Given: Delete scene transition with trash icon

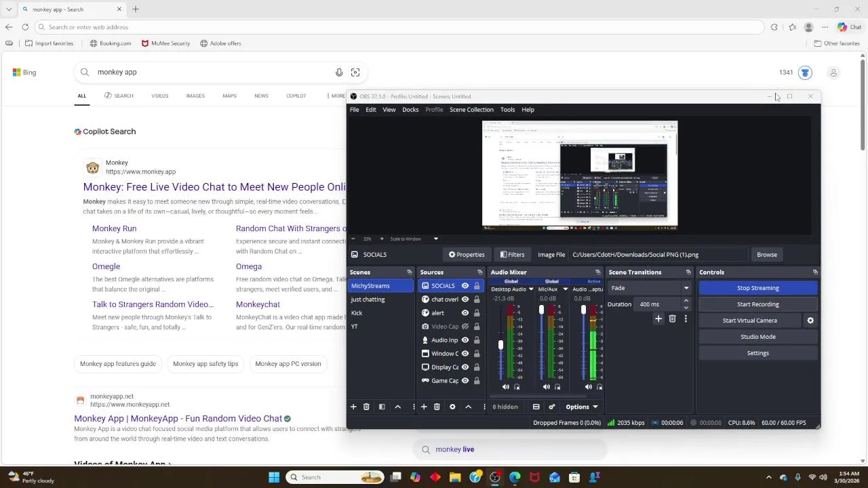Looking at the screenshot, I should tap(672, 319).
